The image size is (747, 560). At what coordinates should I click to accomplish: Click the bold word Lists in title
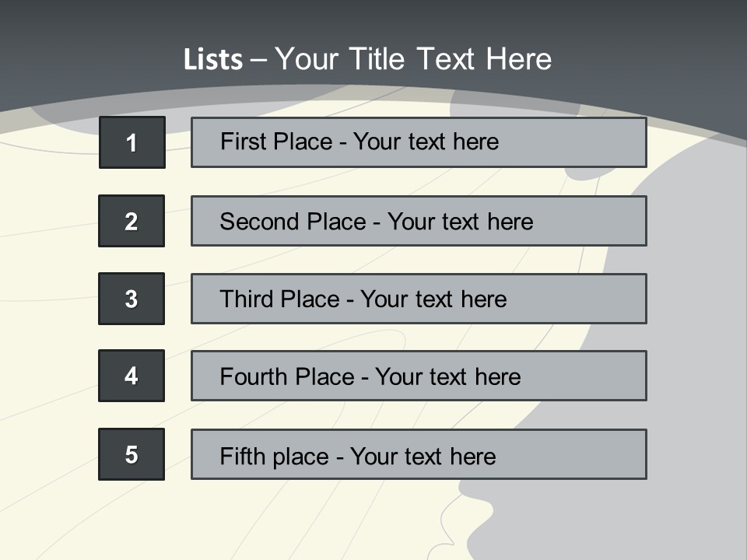(212, 60)
